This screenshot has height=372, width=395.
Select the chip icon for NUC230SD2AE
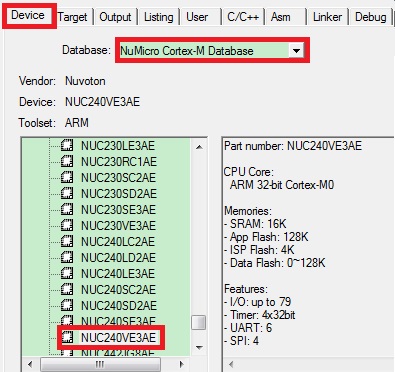click(x=67, y=194)
